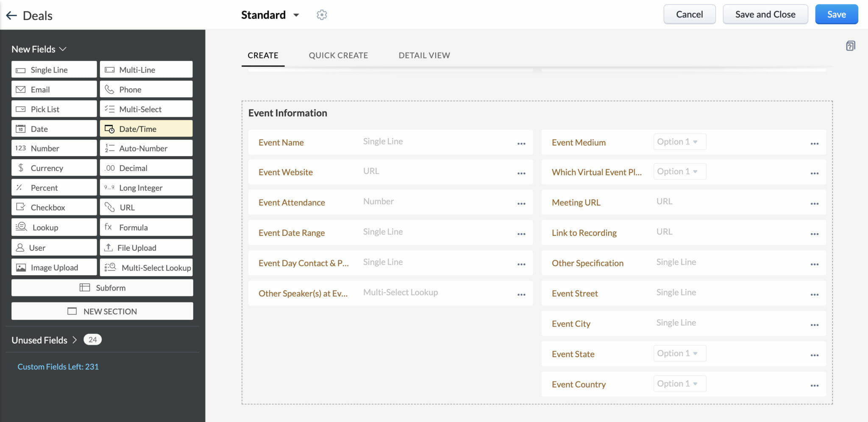Open the Option 1 dropdown for Event Medium
The image size is (868, 422).
(679, 142)
